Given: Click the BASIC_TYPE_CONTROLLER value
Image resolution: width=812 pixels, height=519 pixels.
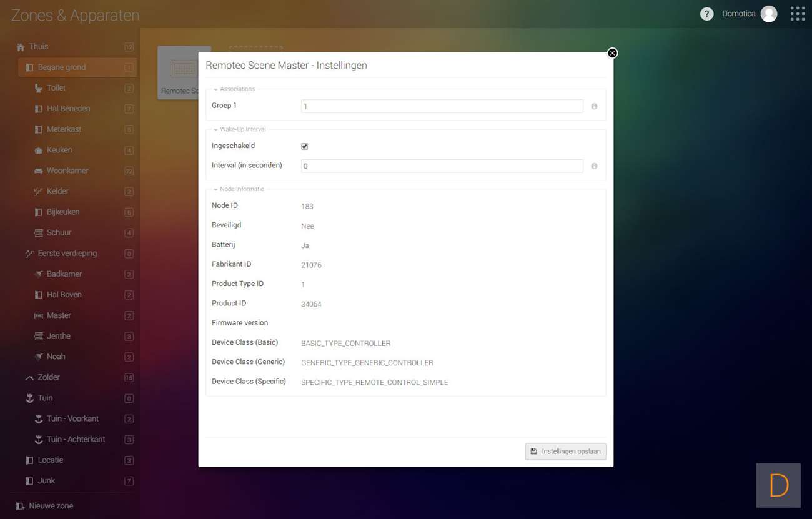Looking at the screenshot, I should [x=345, y=344].
